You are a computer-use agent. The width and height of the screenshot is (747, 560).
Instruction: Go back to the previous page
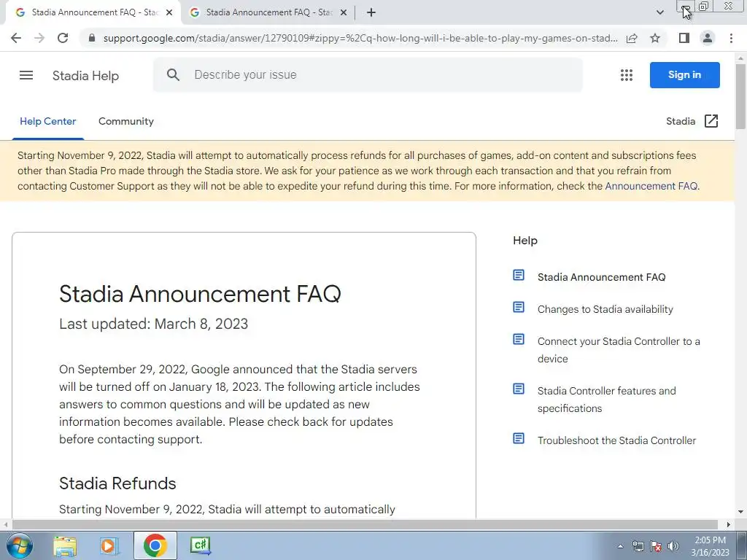click(16, 38)
